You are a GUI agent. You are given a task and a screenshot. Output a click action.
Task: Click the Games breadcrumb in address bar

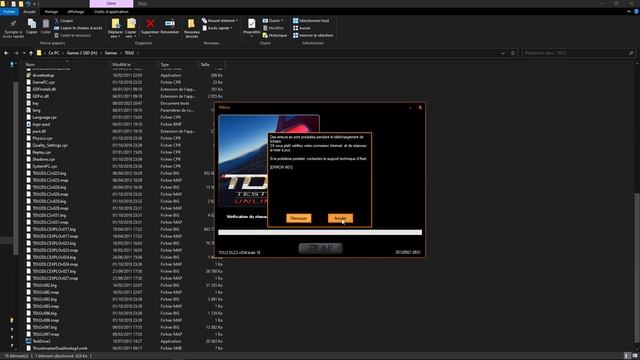click(x=111, y=53)
